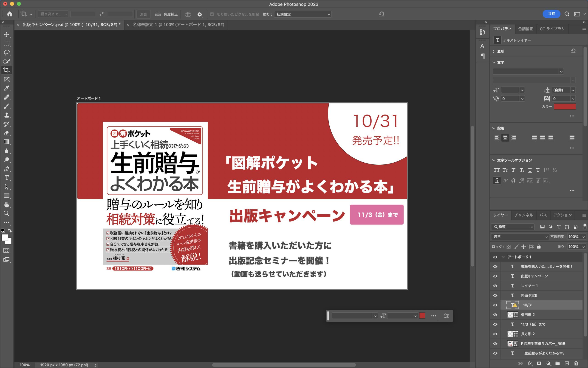Open the crop fill 初期設定 dropdown

click(302, 14)
